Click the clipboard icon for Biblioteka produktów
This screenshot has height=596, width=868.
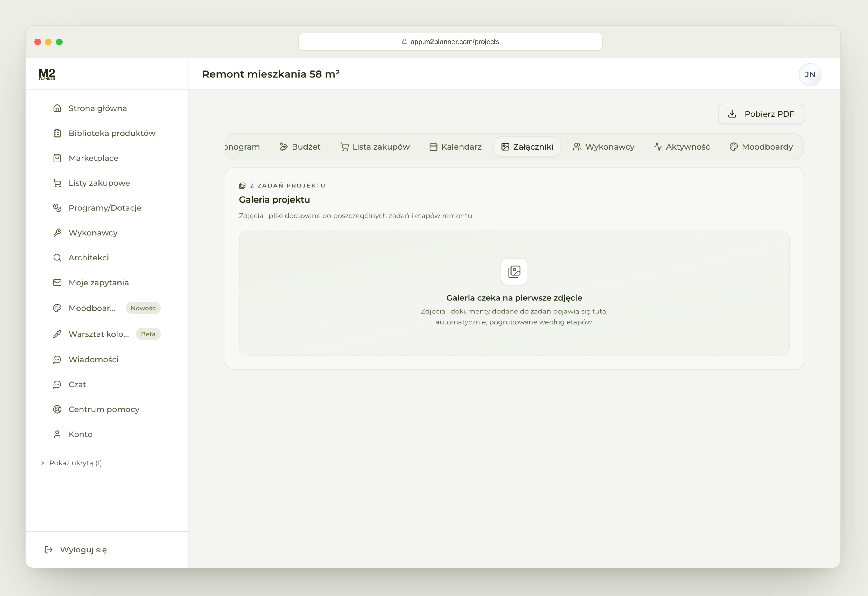coord(57,133)
